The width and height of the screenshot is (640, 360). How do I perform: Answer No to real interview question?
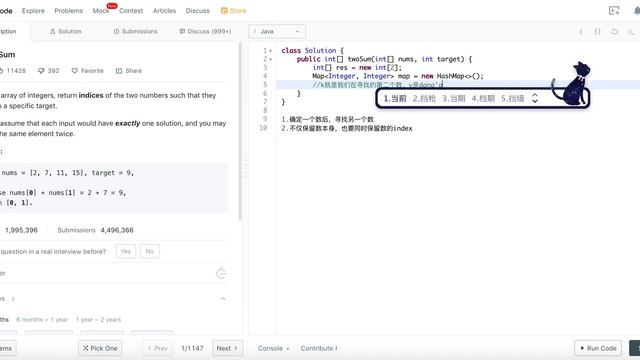150,251
